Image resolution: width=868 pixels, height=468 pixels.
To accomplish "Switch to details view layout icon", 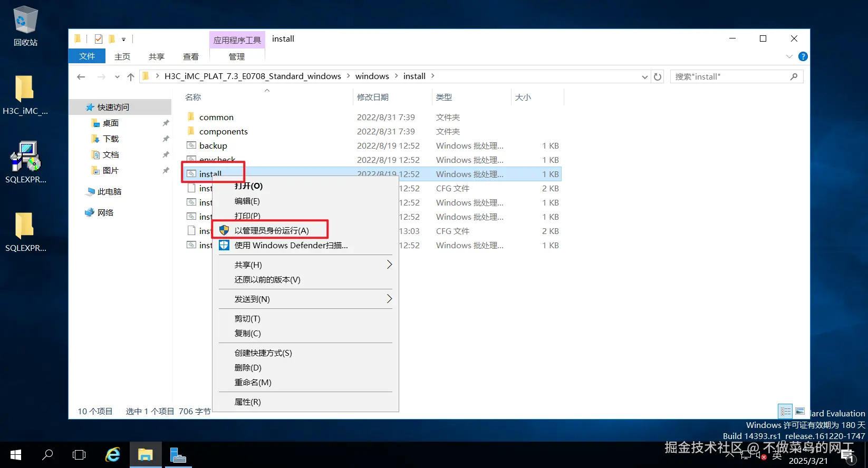I will [x=785, y=412].
